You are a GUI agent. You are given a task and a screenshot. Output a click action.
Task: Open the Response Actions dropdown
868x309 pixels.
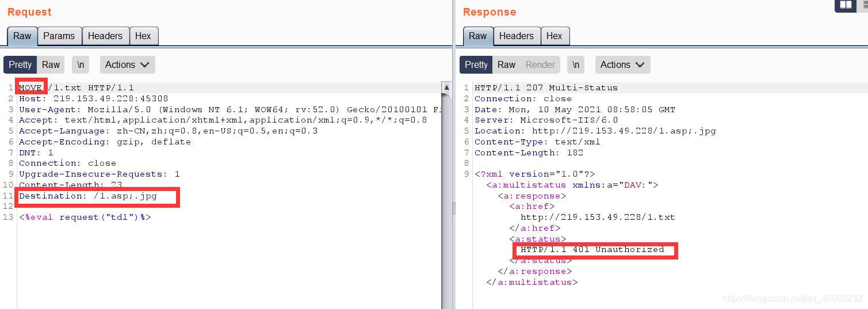622,64
